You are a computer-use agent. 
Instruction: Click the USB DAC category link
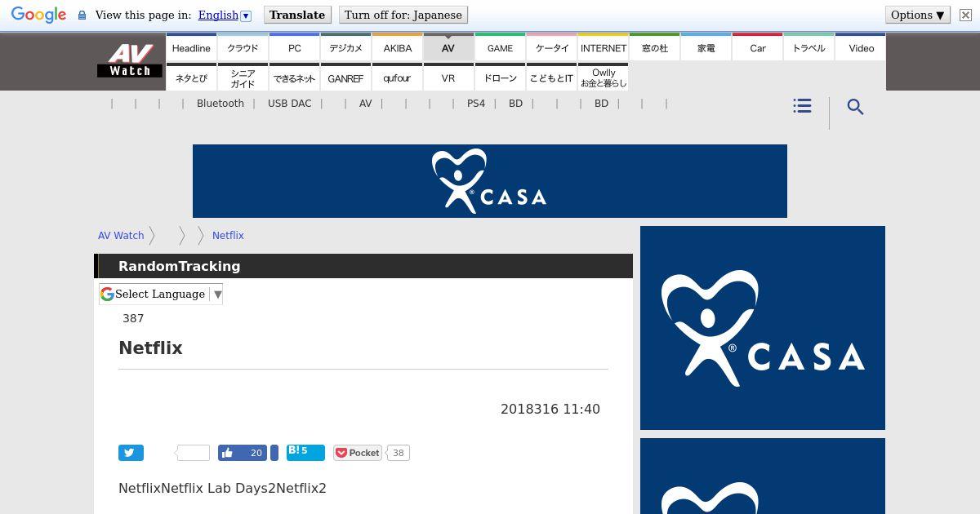pyautogui.click(x=289, y=104)
